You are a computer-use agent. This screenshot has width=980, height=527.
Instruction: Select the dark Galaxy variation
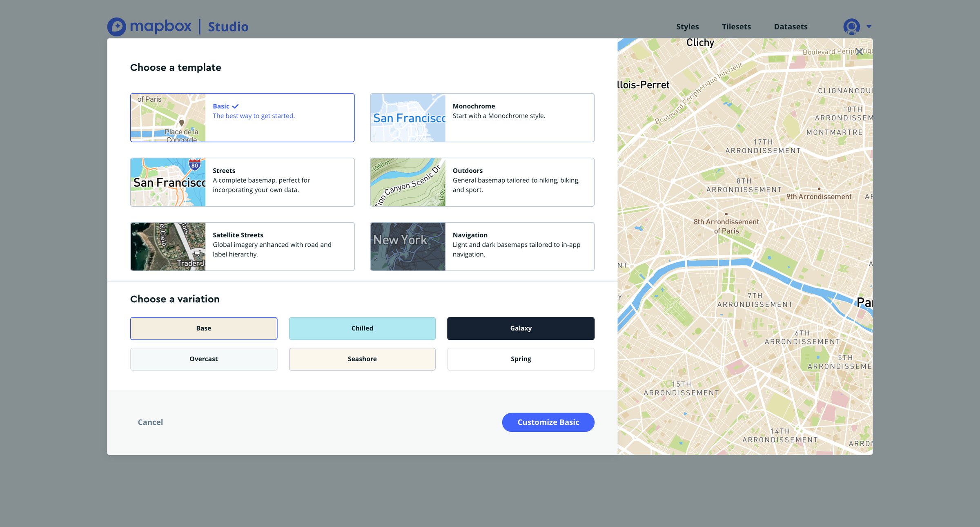point(521,328)
